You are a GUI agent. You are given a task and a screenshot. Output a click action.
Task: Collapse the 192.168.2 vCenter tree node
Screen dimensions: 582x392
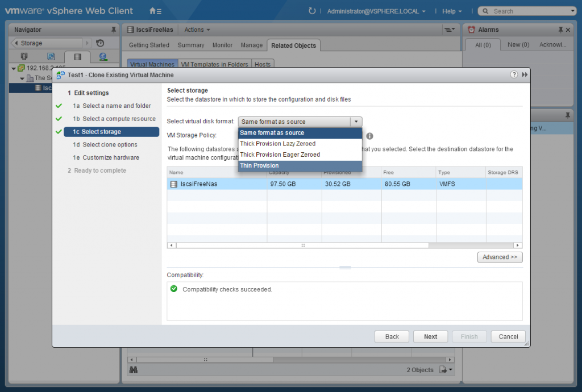click(13, 69)
